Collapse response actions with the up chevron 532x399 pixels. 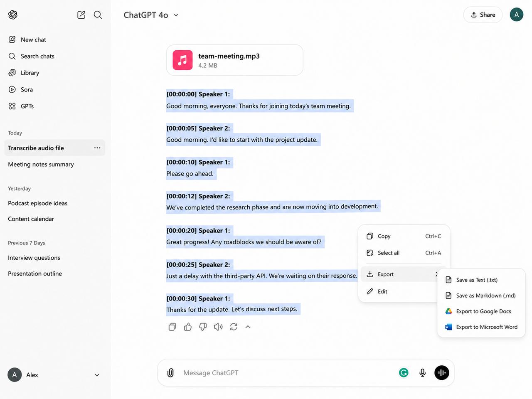pyautogui.click(x=248, y=327)
